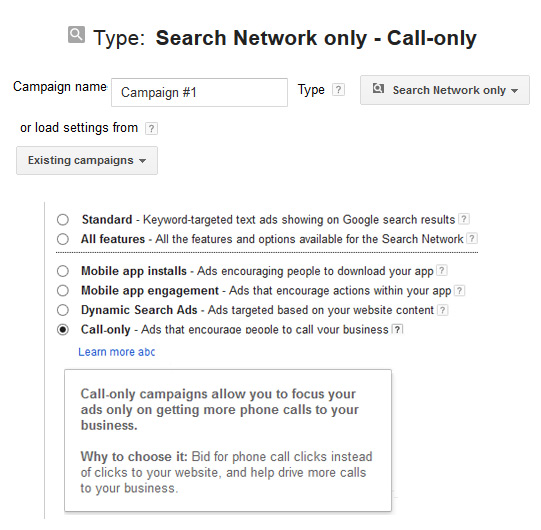The height and width of the screenshot is (530, 541).
Task: Select the Call-only radio button
Action: (63, 330)
